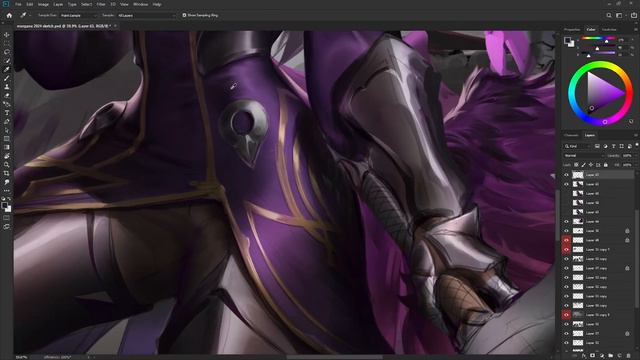Click the Share icon top right
640x360 pixels.
(x=634, y=16)
